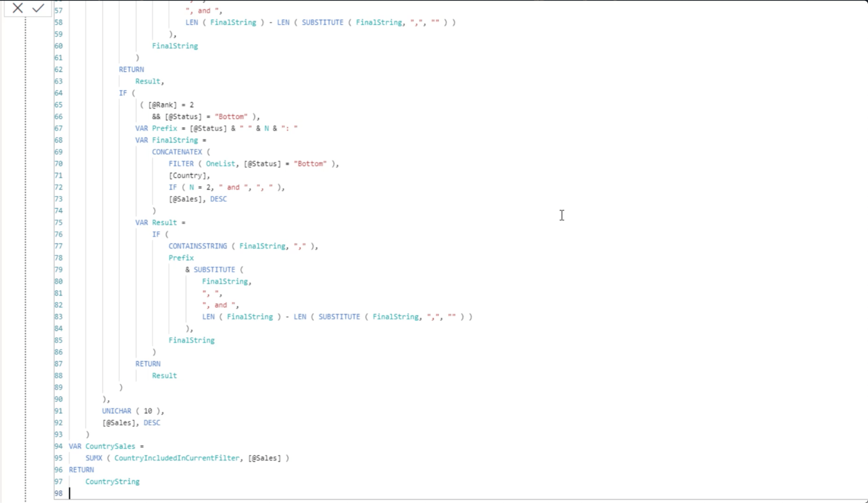Image resolution: width=868 pixels, height=503 pixels.
Task: Place cursor at the empty line 98
Action: (207, 494)
